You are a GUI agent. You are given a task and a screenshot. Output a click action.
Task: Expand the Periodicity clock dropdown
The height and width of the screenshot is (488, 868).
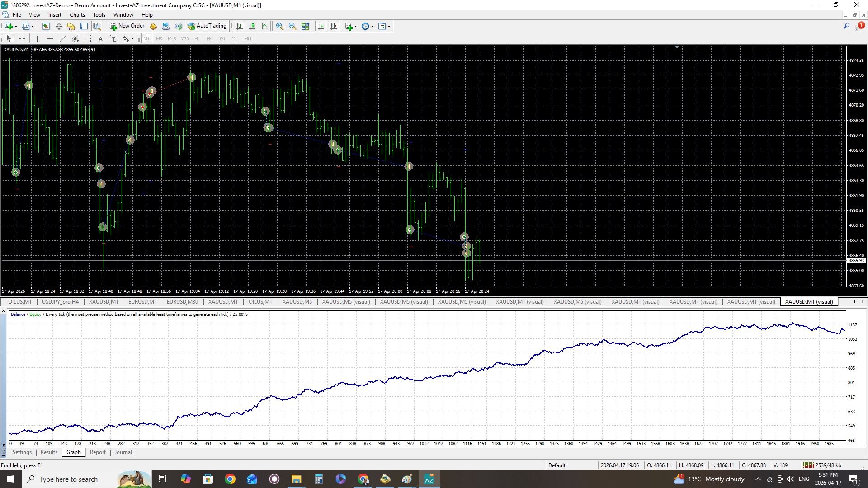coord(372,26)
